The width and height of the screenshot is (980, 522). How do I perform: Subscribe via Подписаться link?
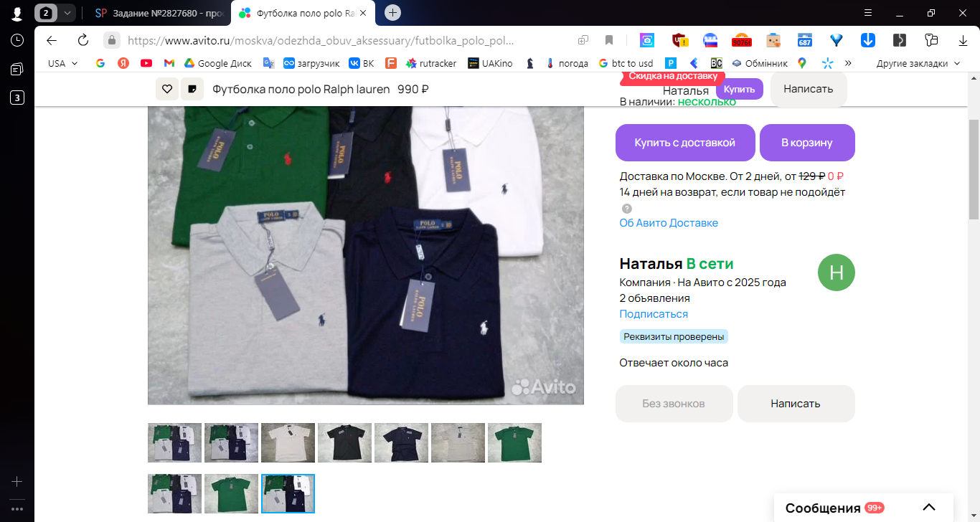click(654, 314)
